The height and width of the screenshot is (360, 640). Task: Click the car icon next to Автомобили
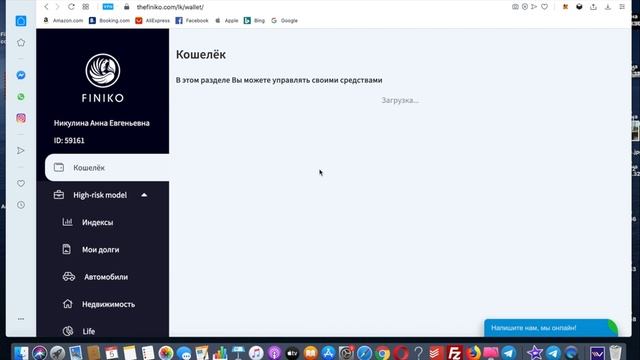click(x=69, y=276)
